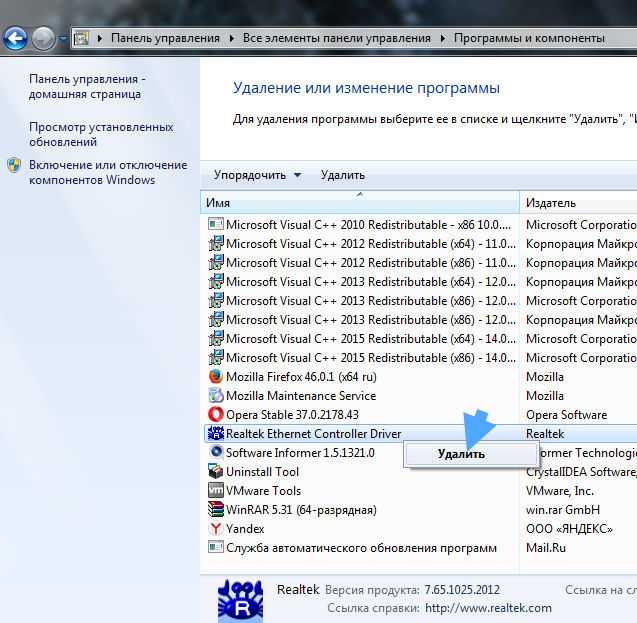This screenshot has height=623, width=637.
Task: Select Служба автоматического обновления программ entry
Action: pos(418,548)
